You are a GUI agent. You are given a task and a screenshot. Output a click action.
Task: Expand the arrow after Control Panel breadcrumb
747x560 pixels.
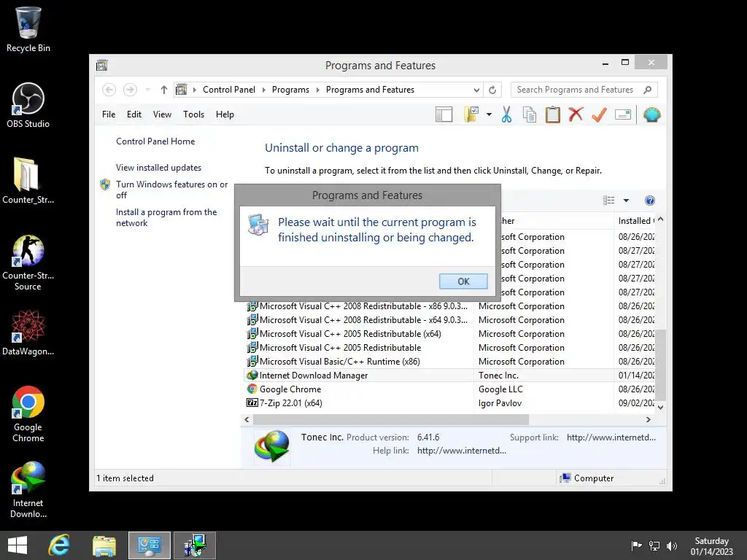pyautogui.click(x=264, y=90)
